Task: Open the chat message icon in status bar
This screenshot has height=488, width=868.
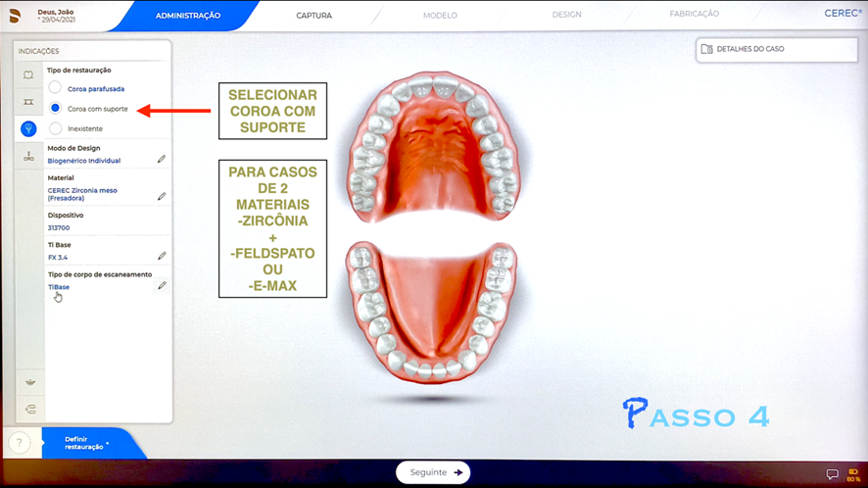Action: click(x=832, y=474)
